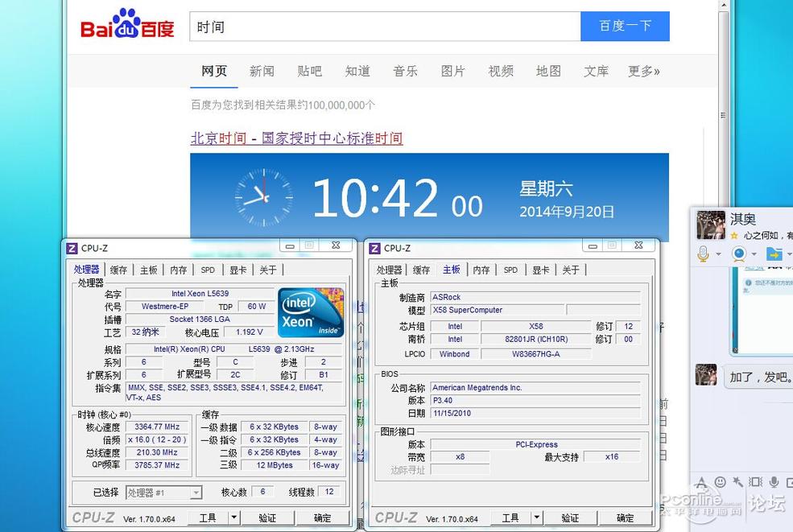793x532 pixels.
Task: Click the American Megatrends Inc. BIOS value
Action: [535, 388]
